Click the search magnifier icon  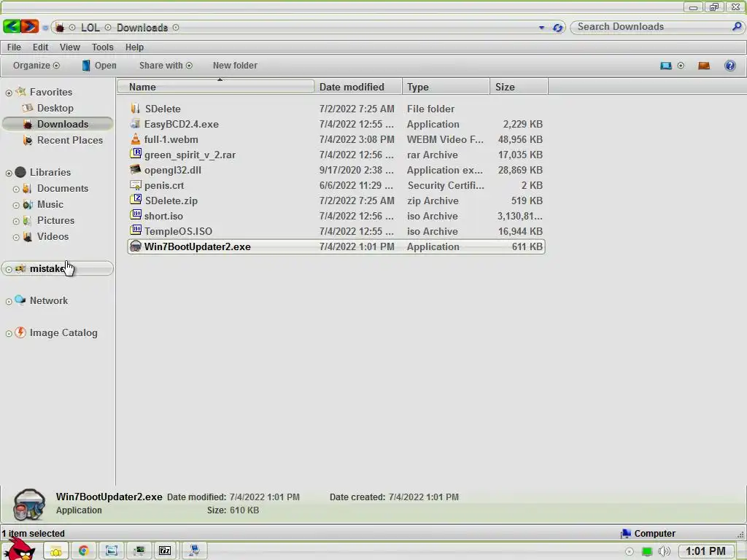click(x=737, y=27)
